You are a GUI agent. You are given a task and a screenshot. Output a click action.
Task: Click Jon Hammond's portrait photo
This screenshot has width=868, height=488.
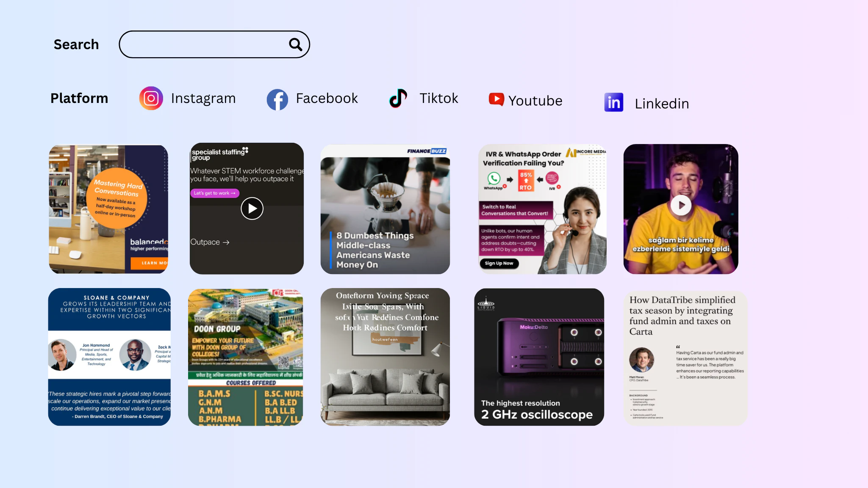pyautogui.click(x=62, y=355)
